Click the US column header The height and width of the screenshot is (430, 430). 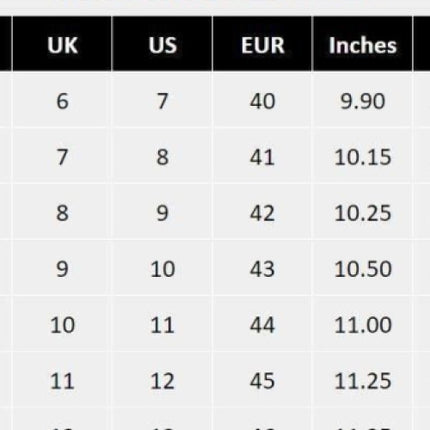point(162,44)
